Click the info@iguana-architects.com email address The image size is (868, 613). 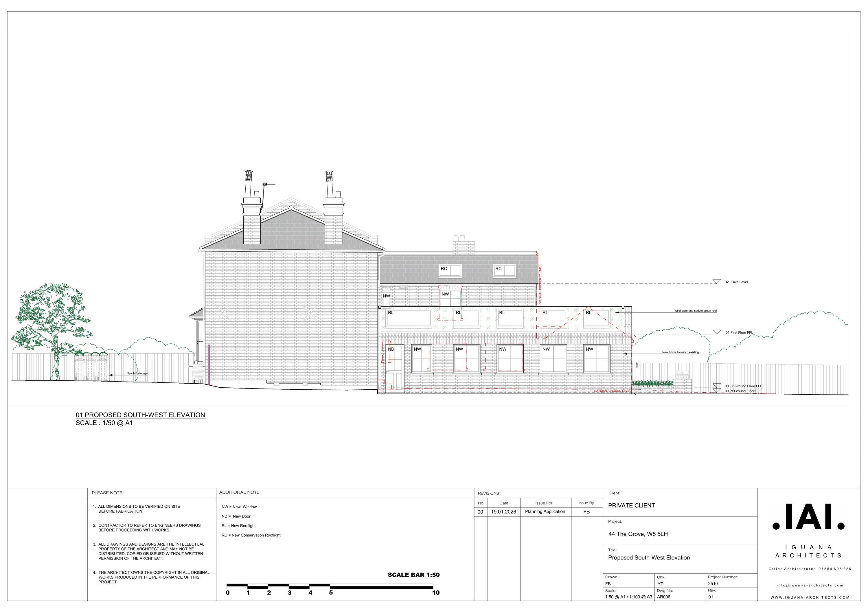click(x=810, y=586)
